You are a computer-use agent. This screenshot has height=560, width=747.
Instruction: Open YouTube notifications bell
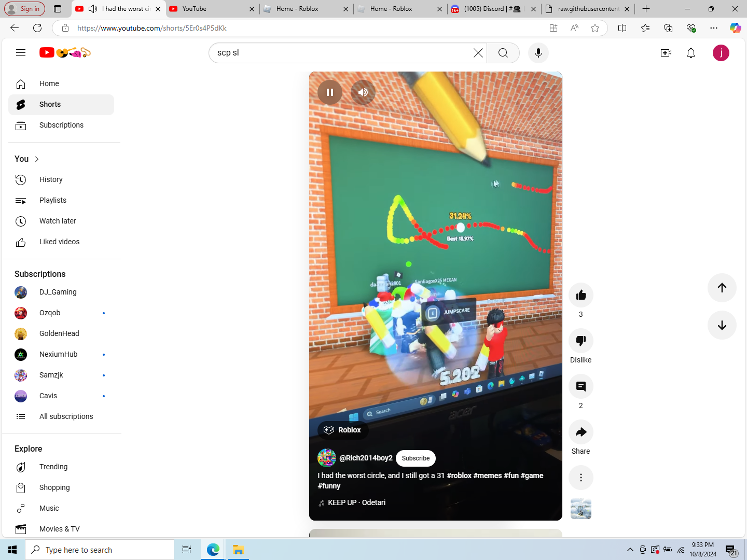(x=691, y=53)
